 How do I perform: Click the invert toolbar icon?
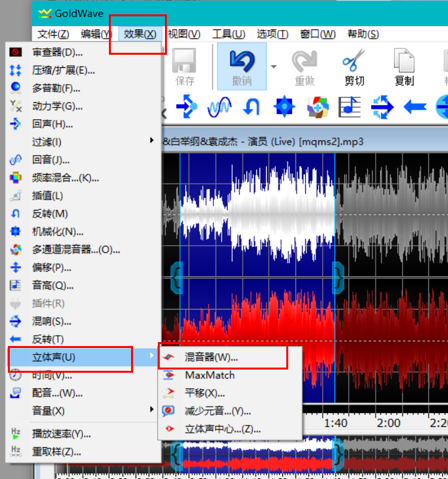(252, 107)
